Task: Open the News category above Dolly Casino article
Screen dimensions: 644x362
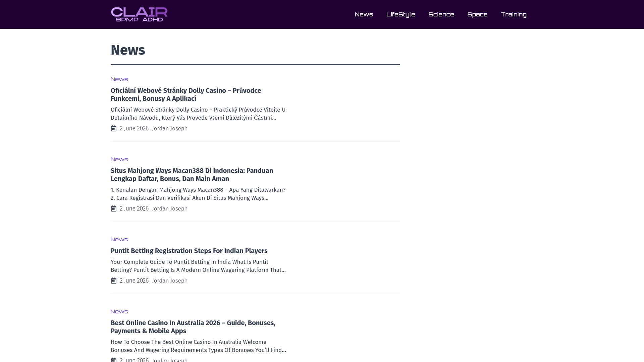Action: tap(119, 79)
